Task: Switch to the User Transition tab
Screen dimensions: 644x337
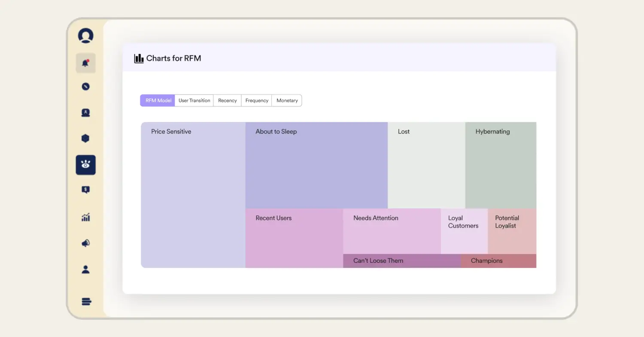Action: [194, 100]
